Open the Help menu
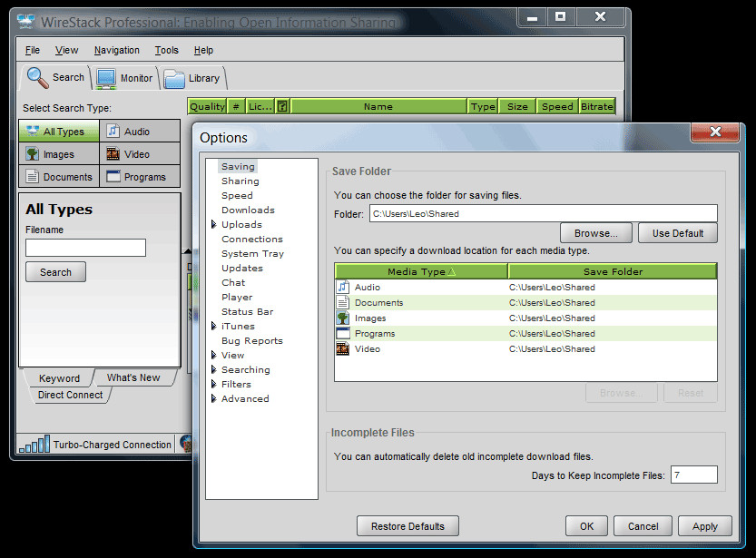This screenshot has width=756, height=558. tap(203, 50)
